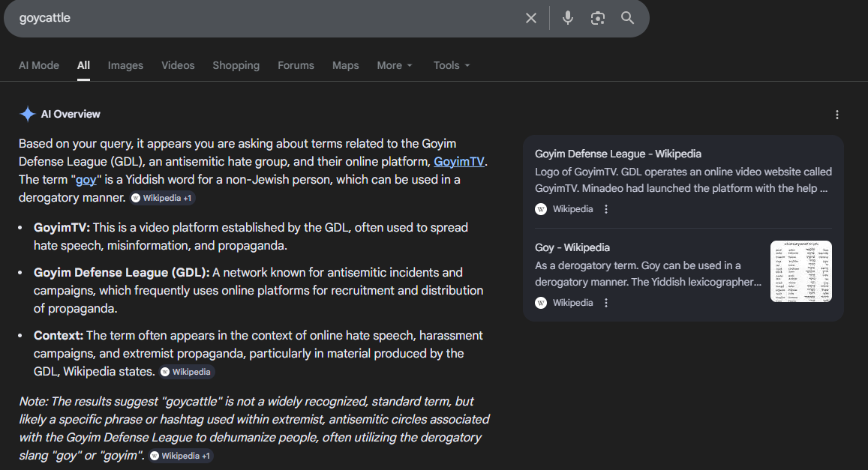Follow the GoyimTV hyperlink

[461, 162]
